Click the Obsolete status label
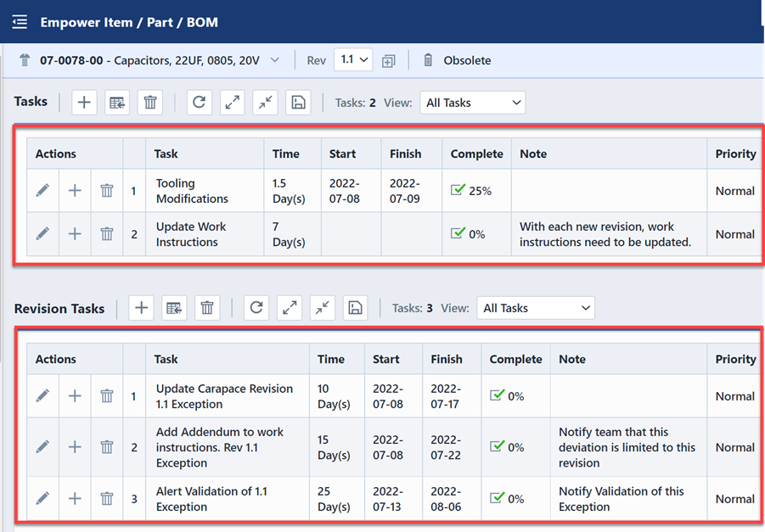The width and height of the screenshot is (765, 532). pyautogui.click(x=467, y=60)
